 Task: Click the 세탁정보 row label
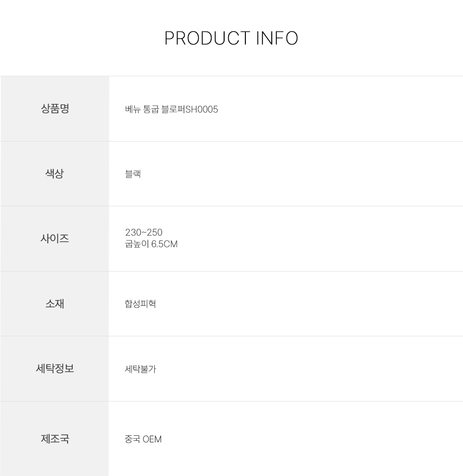tap(55, 369)
